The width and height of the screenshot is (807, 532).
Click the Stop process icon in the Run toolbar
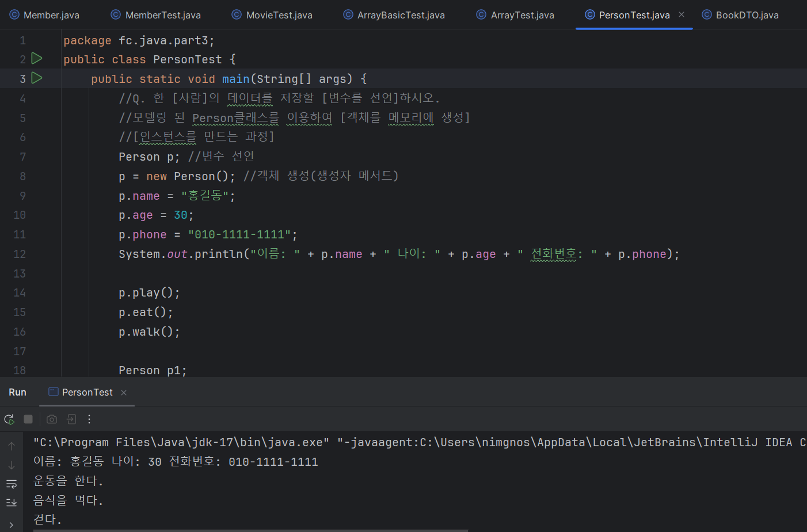pos(28,419)
